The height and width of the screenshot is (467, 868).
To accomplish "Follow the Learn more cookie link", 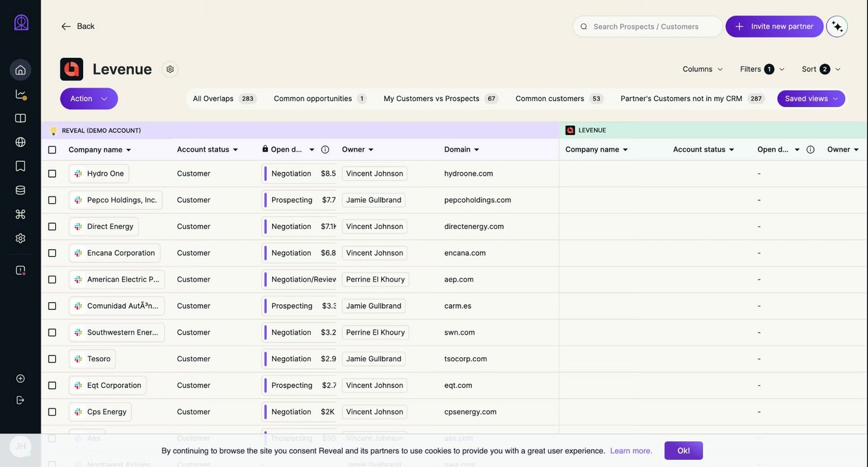I will pos(631,451).
